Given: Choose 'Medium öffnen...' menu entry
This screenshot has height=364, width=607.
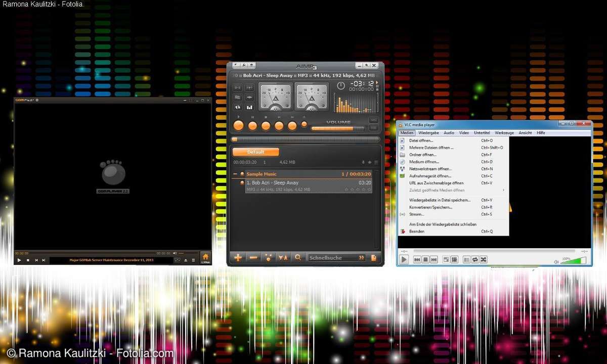Looking at the screenshot, I should tap(453, 162).
